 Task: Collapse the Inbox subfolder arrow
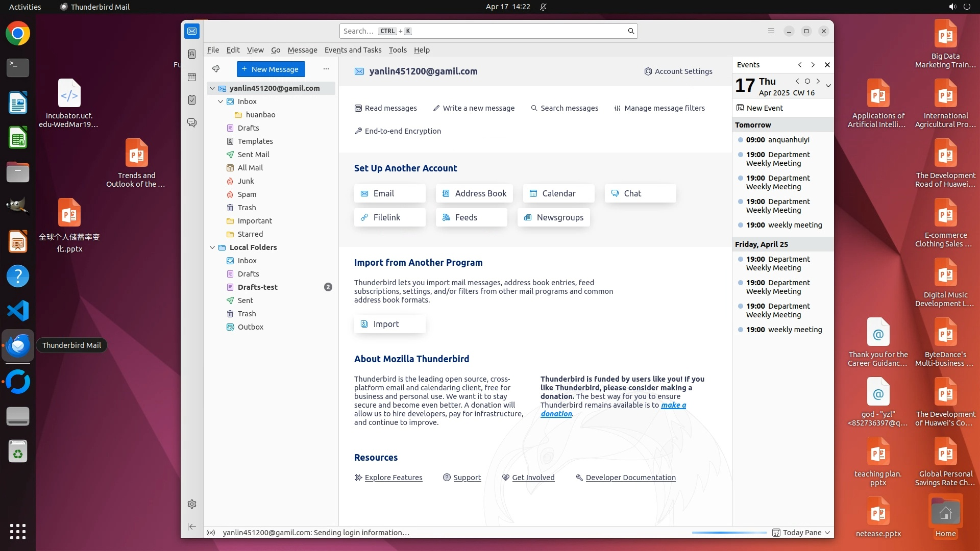pos(220,102)
